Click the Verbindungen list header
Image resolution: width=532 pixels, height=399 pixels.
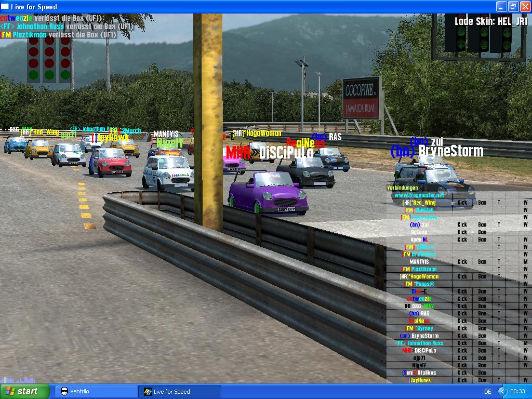click(403, 188)
